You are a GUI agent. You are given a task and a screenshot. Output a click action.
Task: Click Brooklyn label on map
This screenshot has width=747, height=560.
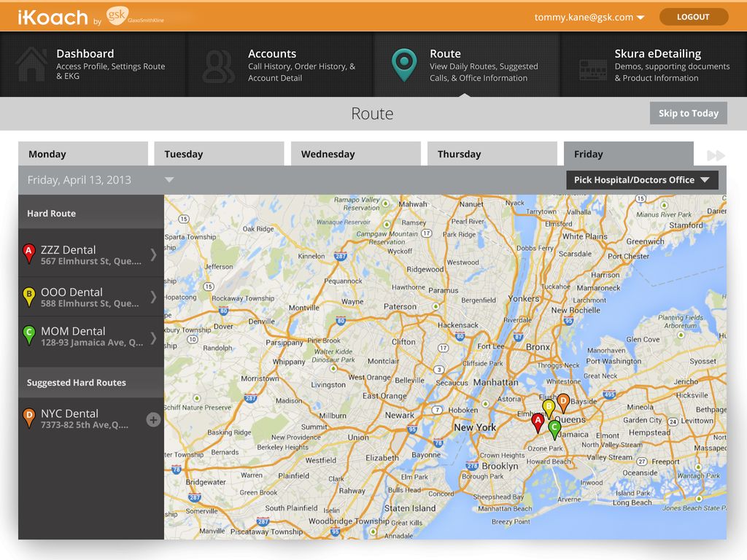(x=499, y=466)
